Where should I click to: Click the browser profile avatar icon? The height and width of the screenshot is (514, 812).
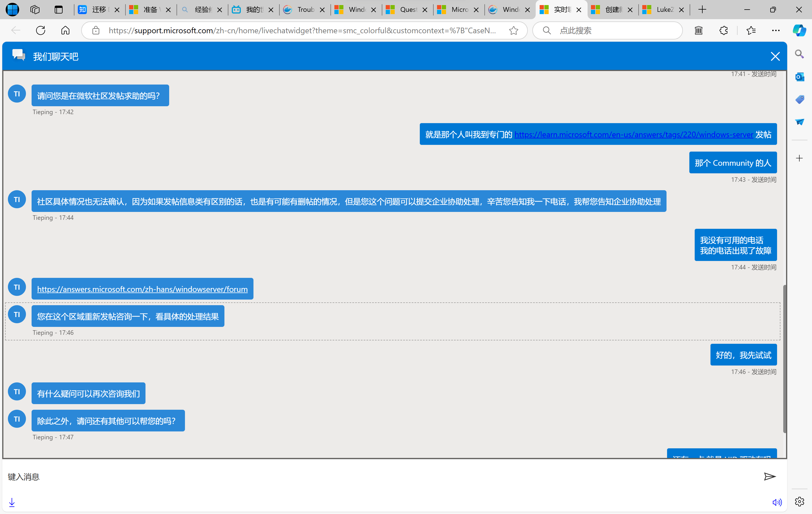12,9
